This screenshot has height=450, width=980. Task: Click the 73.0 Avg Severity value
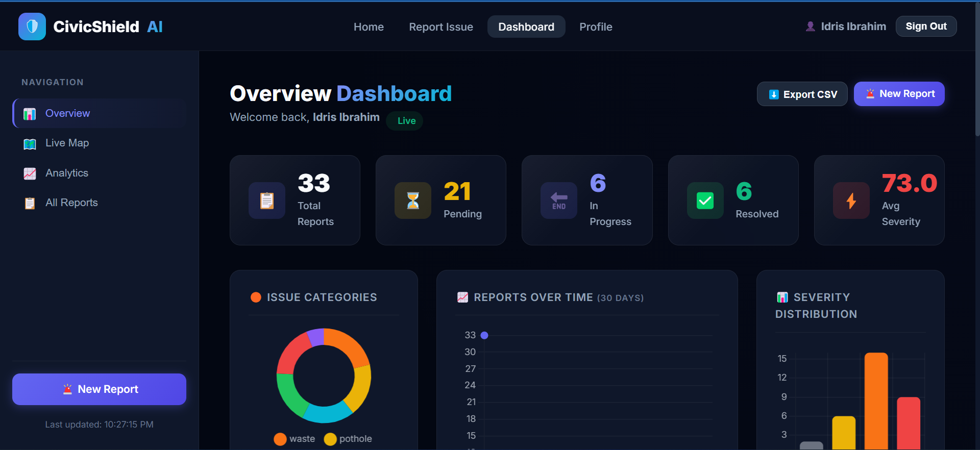(x=910, y=183)
